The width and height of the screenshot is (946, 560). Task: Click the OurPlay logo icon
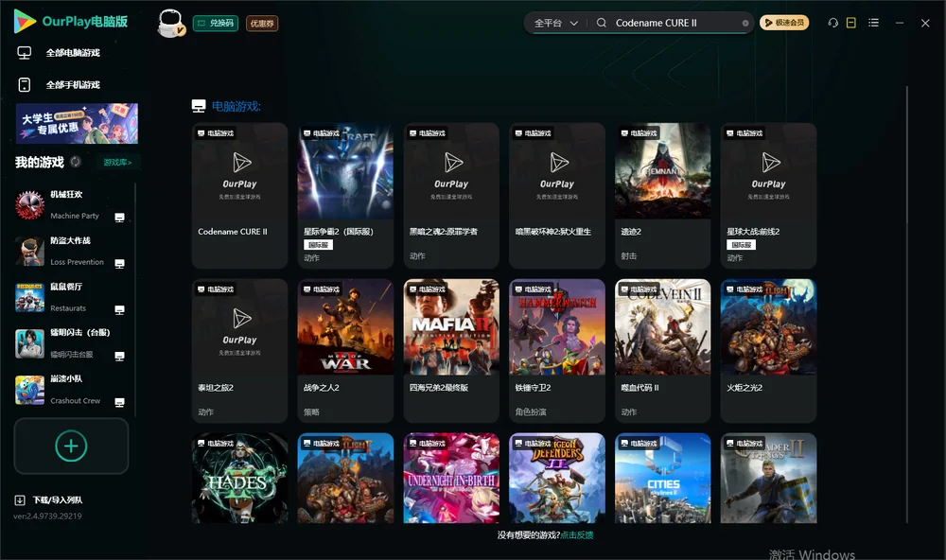(x=25, y=21)
